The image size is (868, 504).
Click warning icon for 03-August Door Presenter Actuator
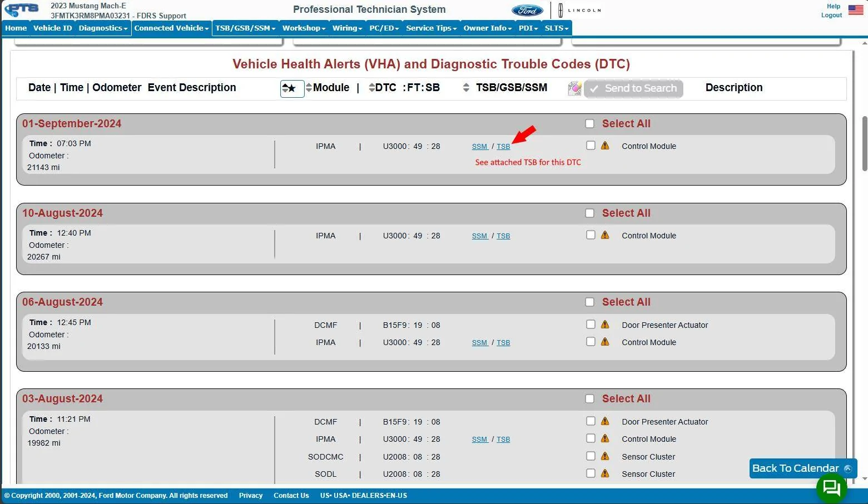[x=605, y=421]
